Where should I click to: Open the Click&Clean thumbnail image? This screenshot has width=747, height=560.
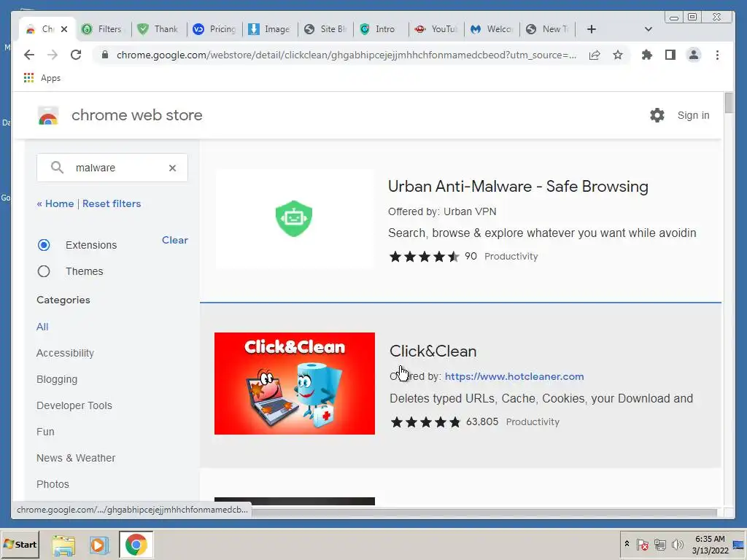(x=295, y=384)
